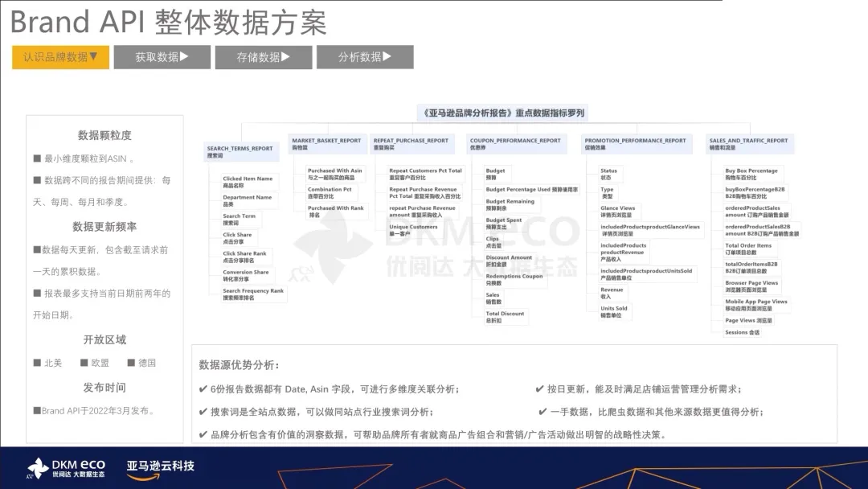868x489 pixels.
Task: Select the SEARCH_TERMS_REPORT node
Action: (240, 152)
